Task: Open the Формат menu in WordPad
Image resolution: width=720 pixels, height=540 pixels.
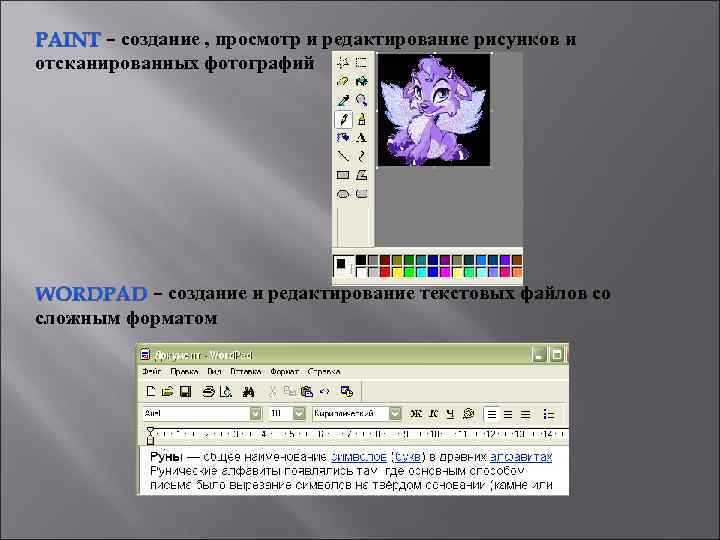Action: 285,371
